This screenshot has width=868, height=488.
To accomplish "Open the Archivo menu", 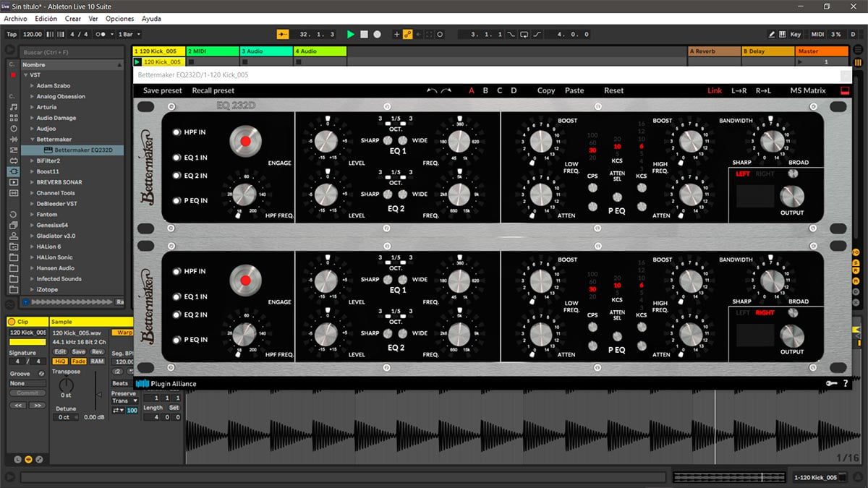I will (17, 19).
